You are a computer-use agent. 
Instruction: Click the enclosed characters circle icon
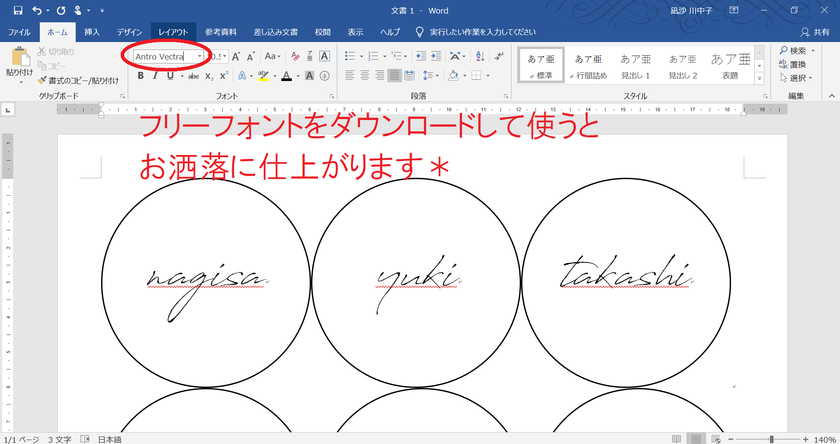(x=325, y=76)
